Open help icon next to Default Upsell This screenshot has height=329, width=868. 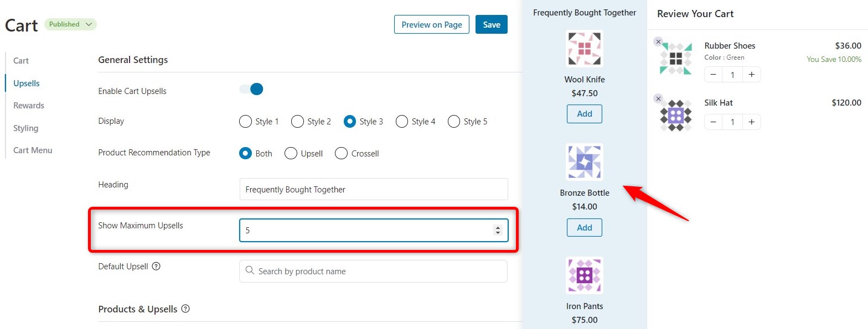(156, 267)
